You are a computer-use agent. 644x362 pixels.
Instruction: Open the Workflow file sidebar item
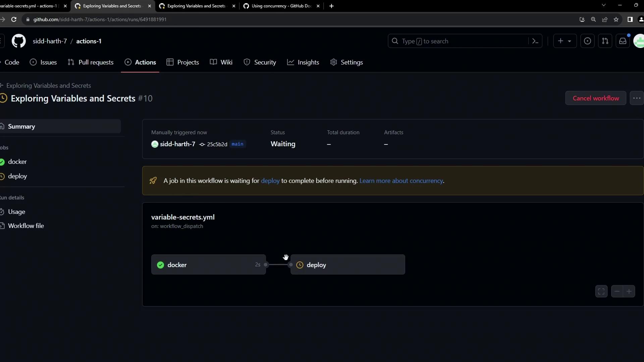[26, 226]
